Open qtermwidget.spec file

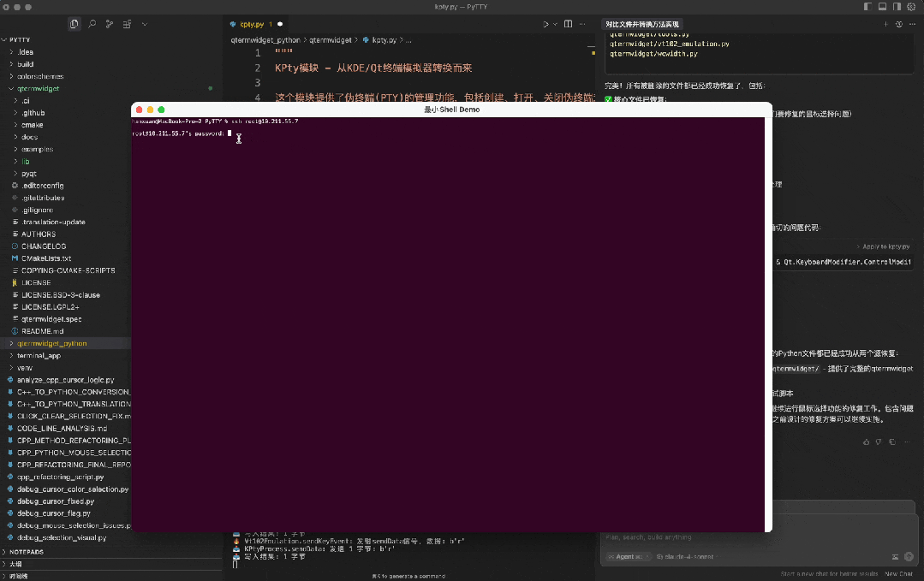51,319
